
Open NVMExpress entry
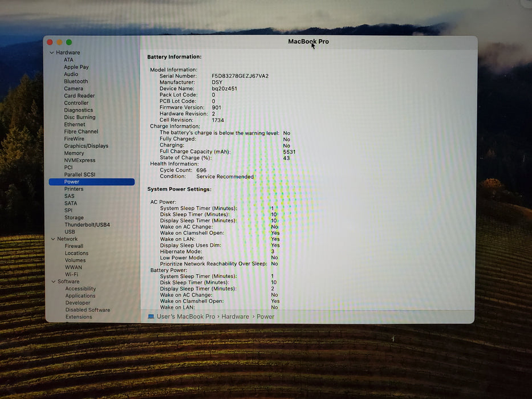pyautogui.click(x=80, y=160)
